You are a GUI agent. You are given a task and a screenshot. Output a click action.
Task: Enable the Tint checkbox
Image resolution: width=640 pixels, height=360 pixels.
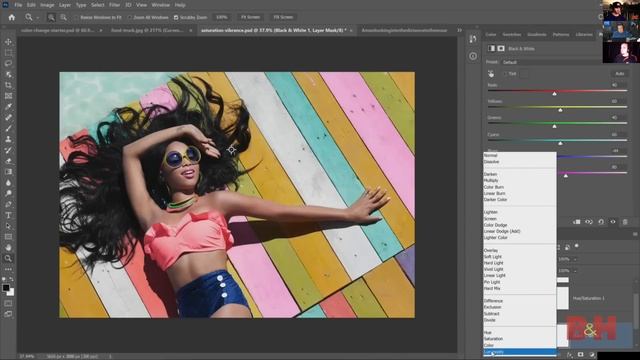505,74
